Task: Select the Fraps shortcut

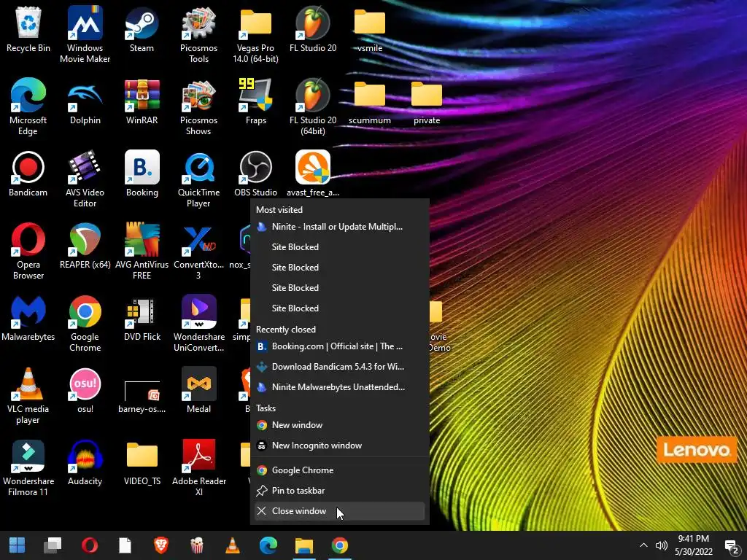Action: coord(255,102)
